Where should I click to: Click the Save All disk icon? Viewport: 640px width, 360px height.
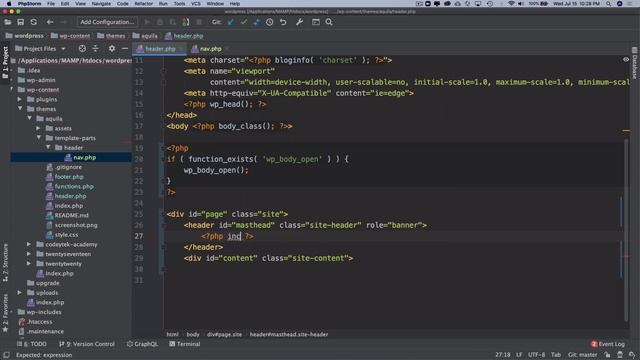(x=20, y=22)
